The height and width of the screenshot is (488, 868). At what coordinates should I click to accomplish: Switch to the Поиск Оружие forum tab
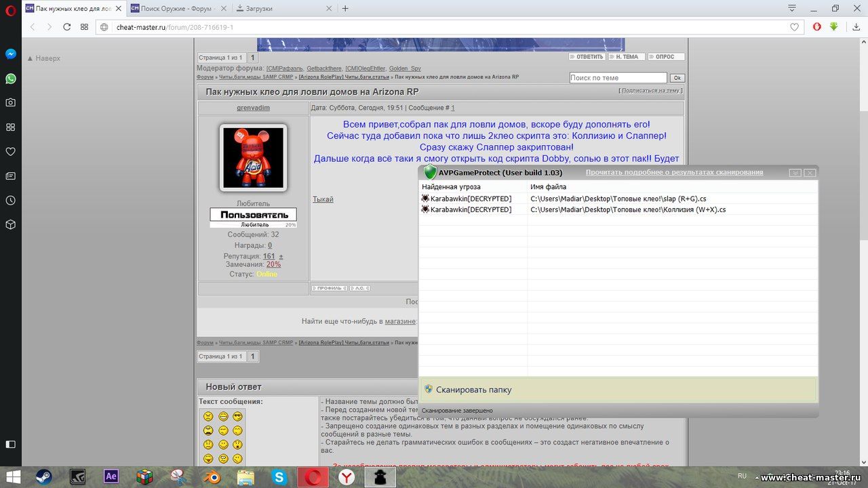178,9
